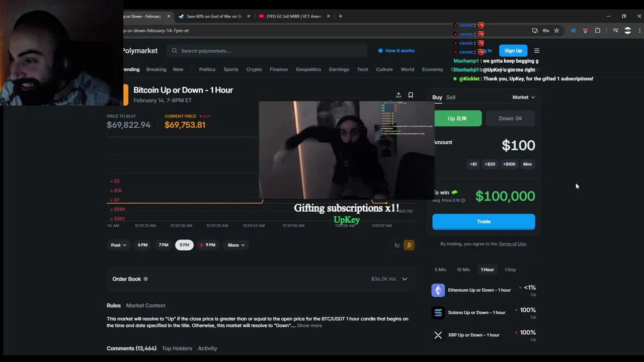Close the God of War Steam tab
The width and height of the screenshot is (644, 362).
[249, 16]
